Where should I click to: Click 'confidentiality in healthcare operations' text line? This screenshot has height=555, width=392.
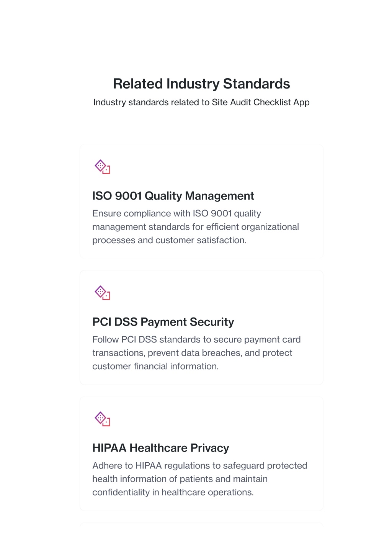click(173, 492)
